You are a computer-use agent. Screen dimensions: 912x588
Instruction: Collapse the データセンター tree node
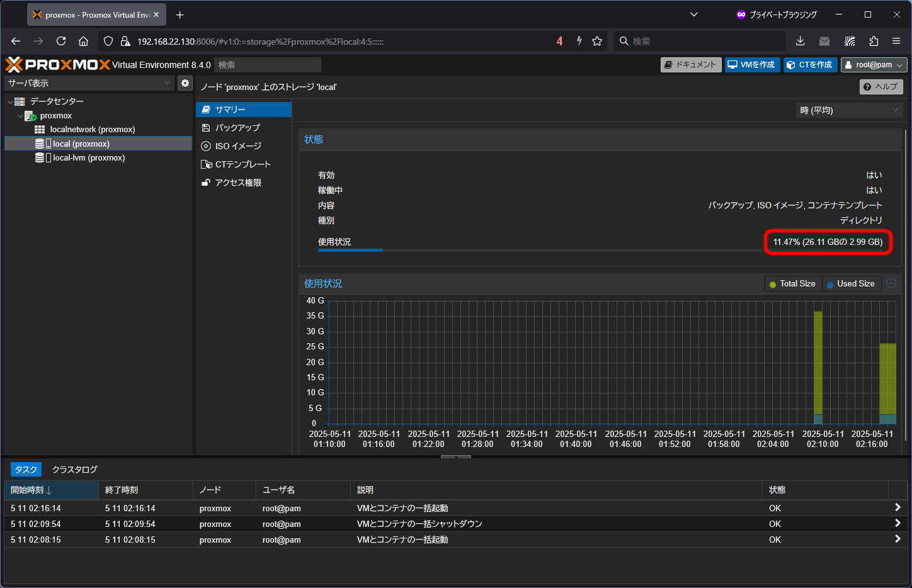[x=10, y=101]
